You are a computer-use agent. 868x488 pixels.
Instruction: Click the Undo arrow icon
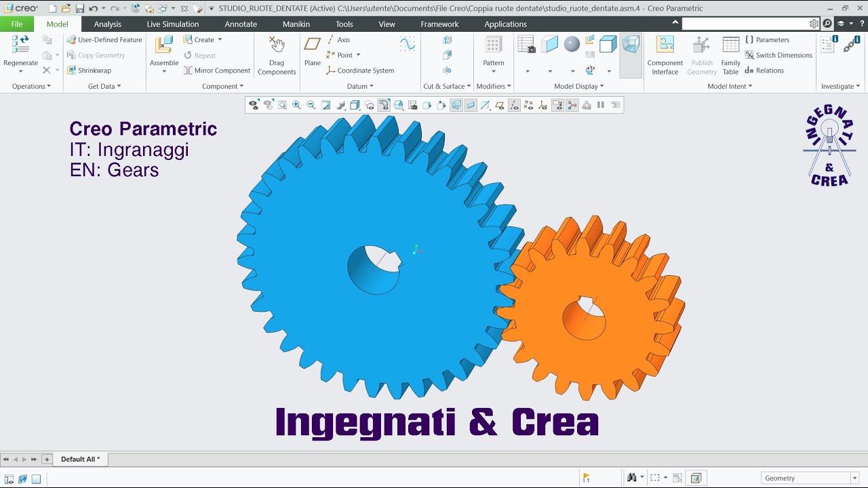coord(93,8)
